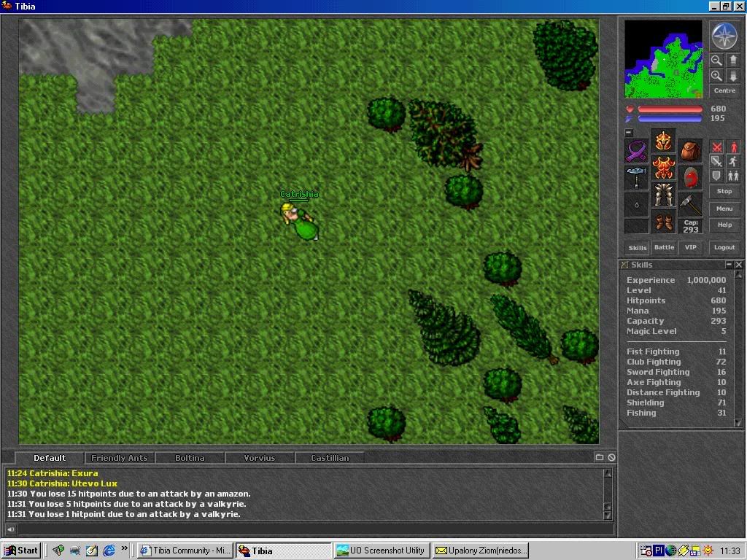The image size is (747, 560).
Task: Enable balanced fighting mode (sword and shield)
Action: point(716,161)
